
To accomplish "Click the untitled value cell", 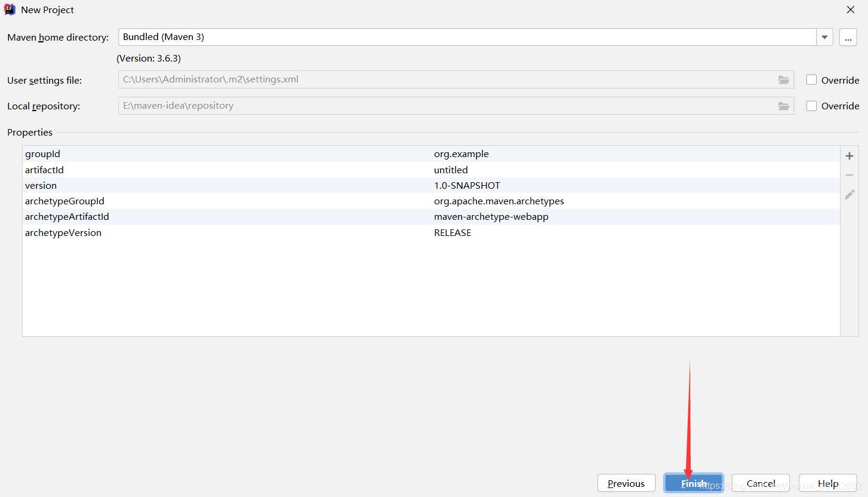I will click(x=451, y=170).
